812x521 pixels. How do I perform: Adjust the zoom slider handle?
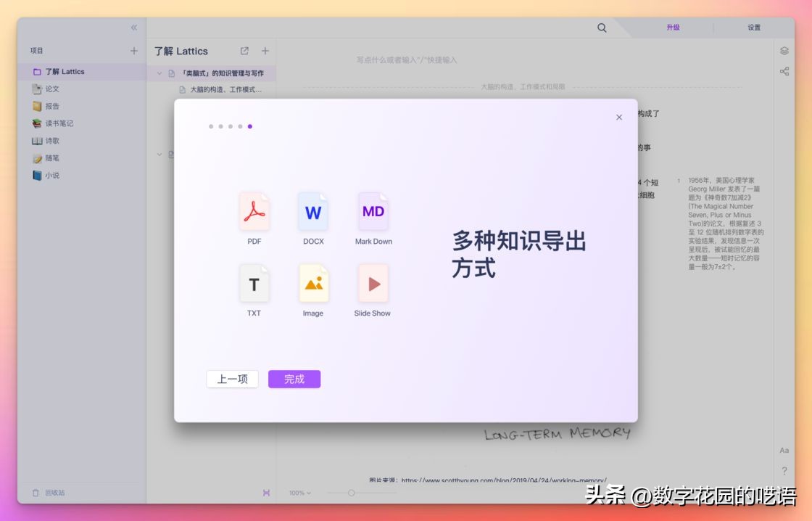(x=351, y=493)
